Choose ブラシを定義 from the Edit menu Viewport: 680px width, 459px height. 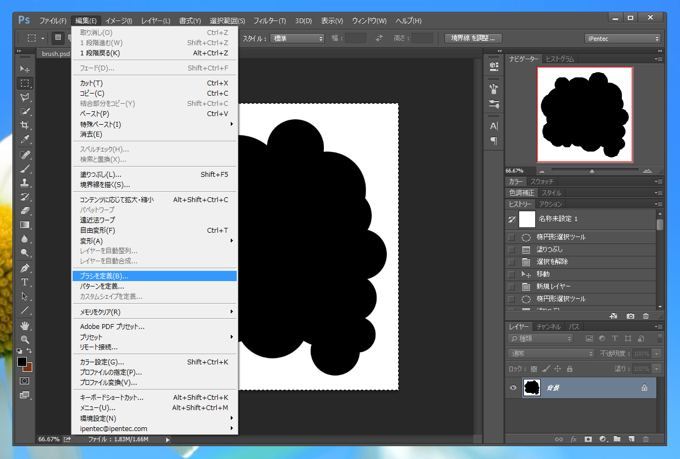pos(155,276)
